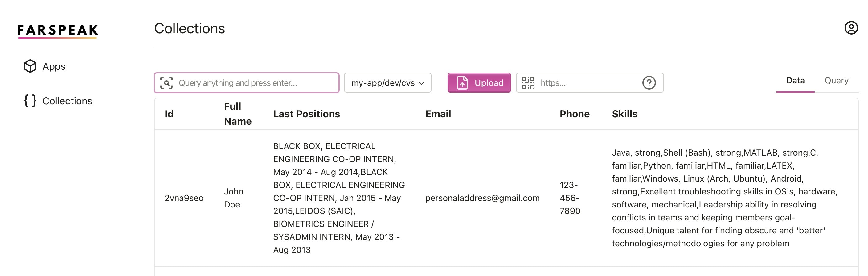Open the my-app/dev/cvs collection dropdown
This screenshot has width=868, height=276.
point(387,83)
